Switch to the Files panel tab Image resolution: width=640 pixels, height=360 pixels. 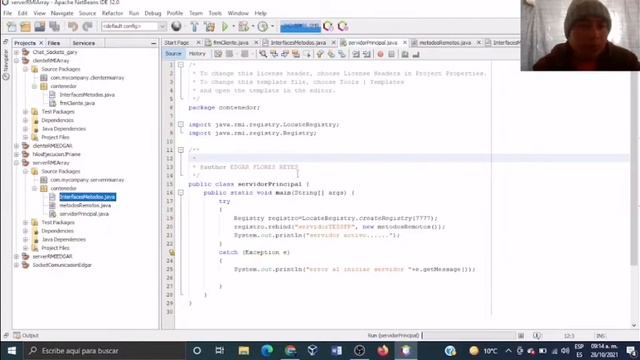54,43
